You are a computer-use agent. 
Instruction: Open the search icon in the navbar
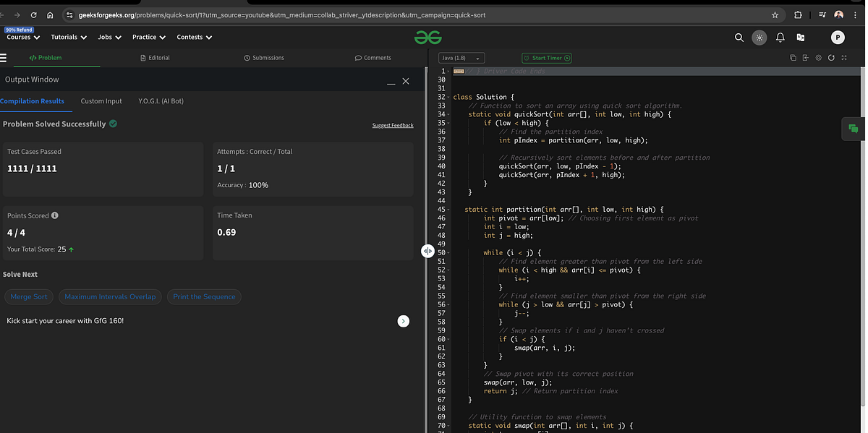tap(739, 37)
